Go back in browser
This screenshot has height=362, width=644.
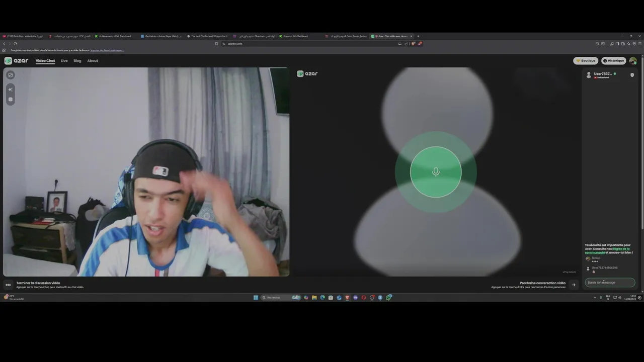point(4,44)
